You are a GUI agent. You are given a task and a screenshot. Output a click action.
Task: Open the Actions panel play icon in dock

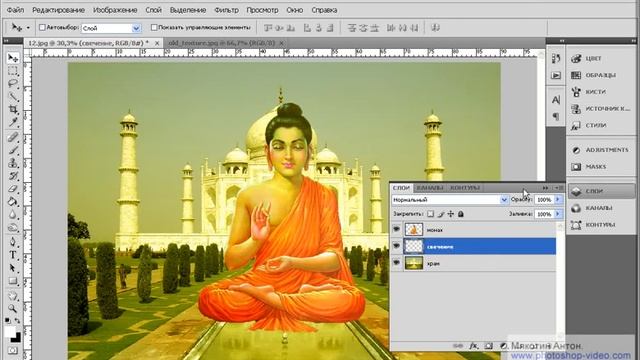tap(556, 76)
